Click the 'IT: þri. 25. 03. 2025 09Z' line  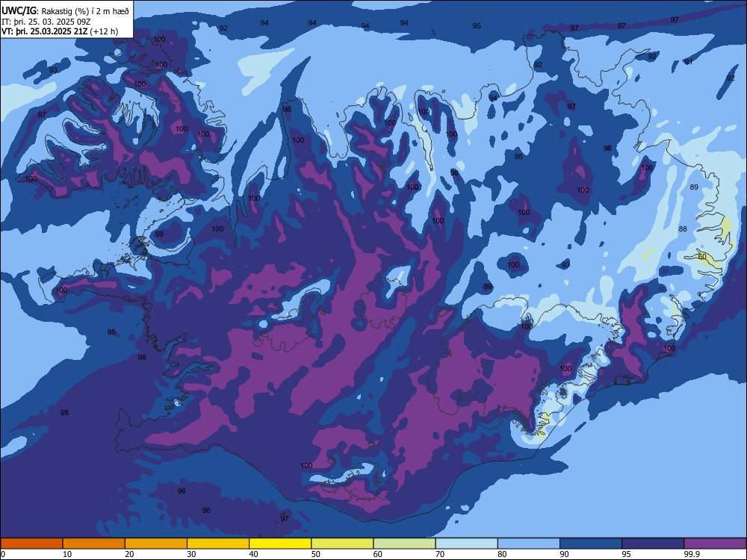tap(46, 22)
